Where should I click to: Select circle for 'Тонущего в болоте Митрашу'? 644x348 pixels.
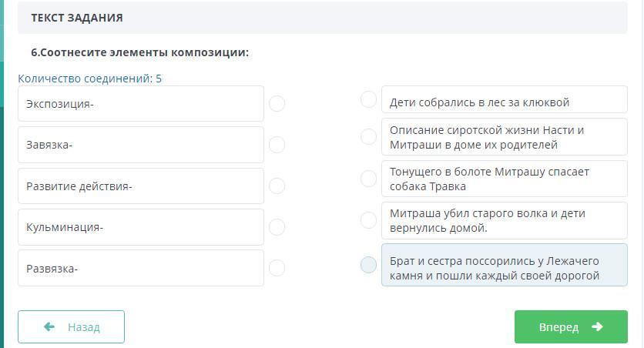(369, 178)
